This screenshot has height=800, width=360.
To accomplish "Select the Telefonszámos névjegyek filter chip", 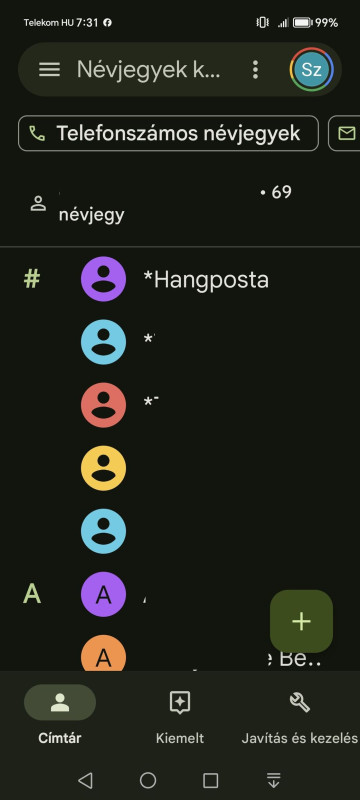I will point(168,134).
